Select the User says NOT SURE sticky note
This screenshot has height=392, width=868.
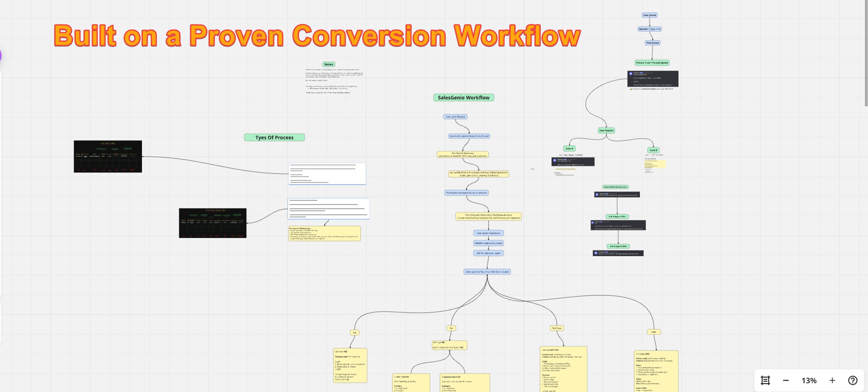coord(564,369)
